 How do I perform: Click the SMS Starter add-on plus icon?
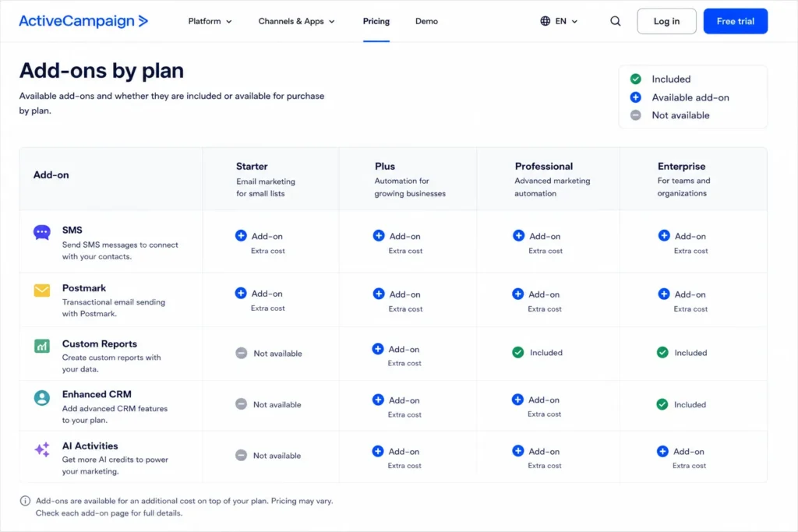point(241,235)
